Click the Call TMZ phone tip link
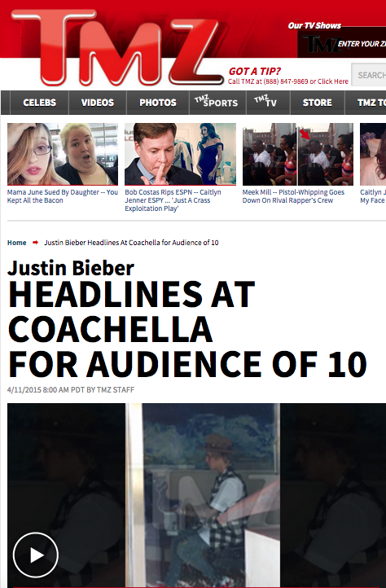386x588 pixels. click(288, 81)
